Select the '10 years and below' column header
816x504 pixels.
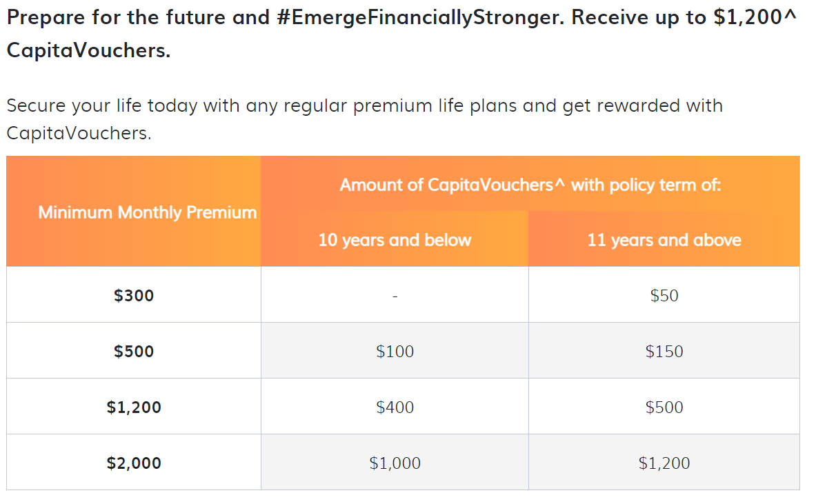(395, 240)
